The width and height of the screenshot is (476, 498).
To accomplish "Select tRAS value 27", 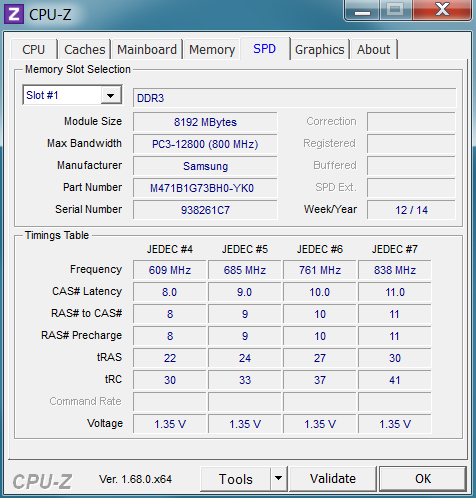I will click(x=320, y=358).
